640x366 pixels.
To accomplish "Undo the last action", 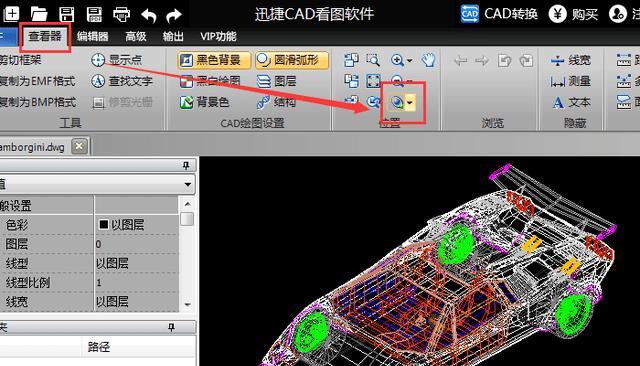I will point(149,16).
